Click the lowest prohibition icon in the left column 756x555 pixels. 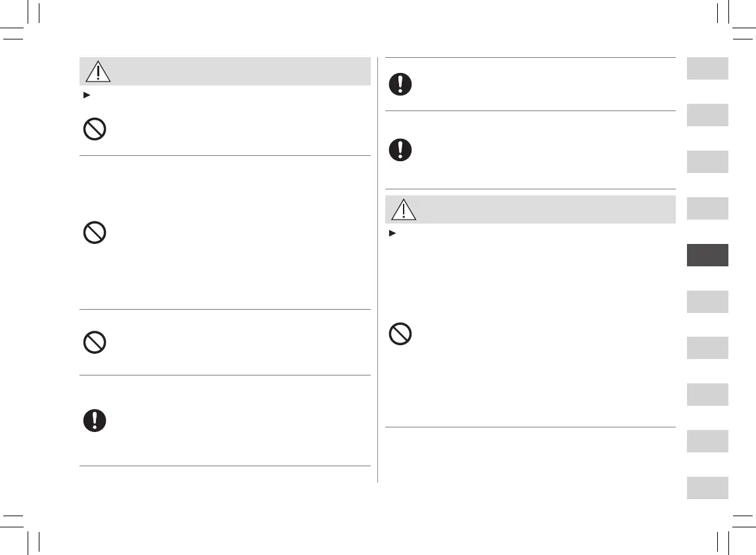pos(95,343)
